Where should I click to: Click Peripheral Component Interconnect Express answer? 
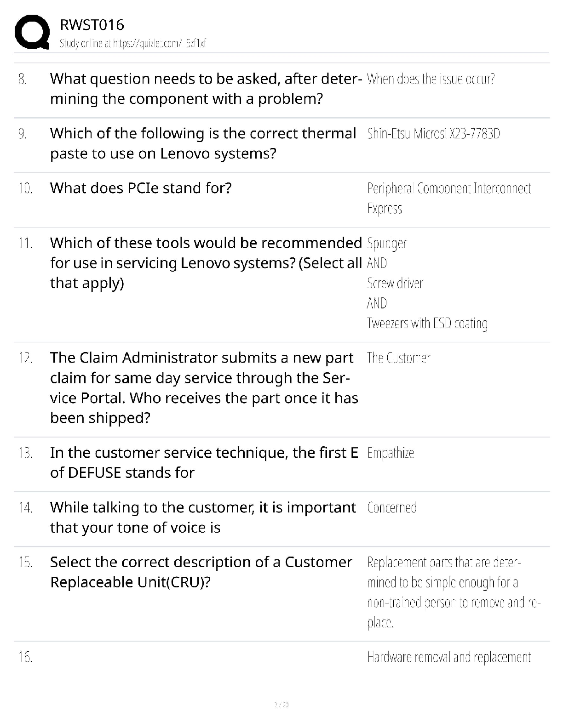pyautogui.click(x=449, y=198)
